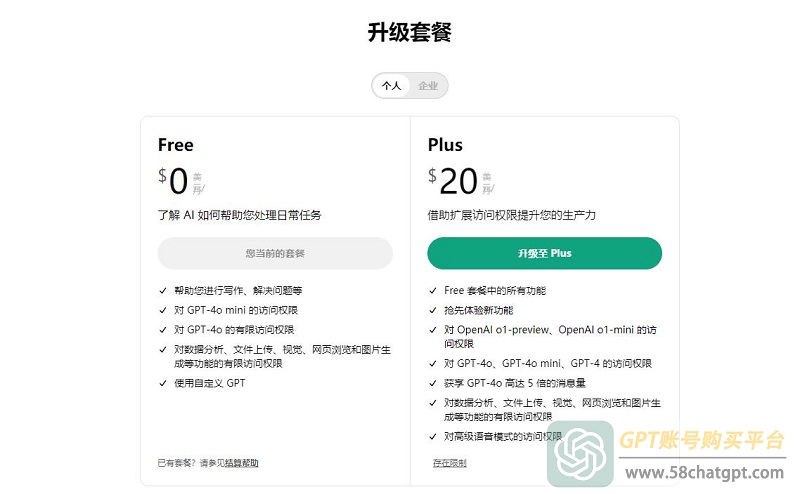The width and height of the screenshot is (800, 494).
Task: Open the 结算帮助 link
Action: click(242, 463)
